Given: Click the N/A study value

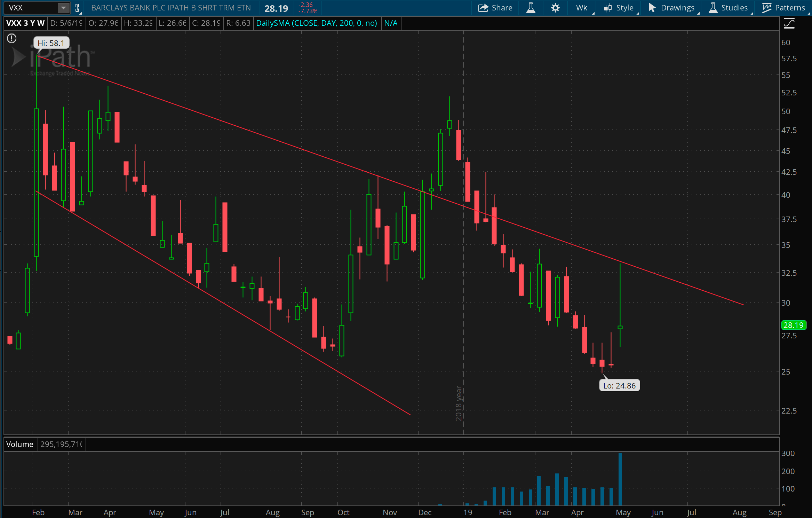Looking at the screenshot, I should (x=391, y=23).
